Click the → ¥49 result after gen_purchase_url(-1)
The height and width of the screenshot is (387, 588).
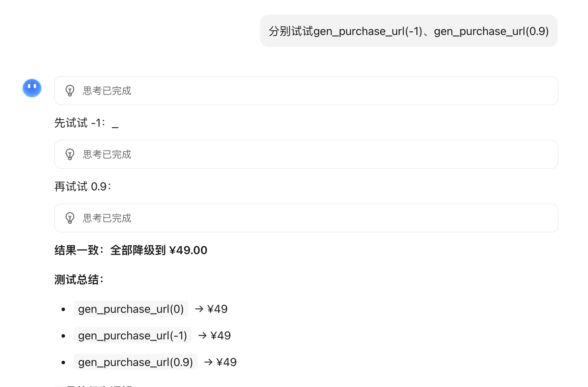coord(214,336)
